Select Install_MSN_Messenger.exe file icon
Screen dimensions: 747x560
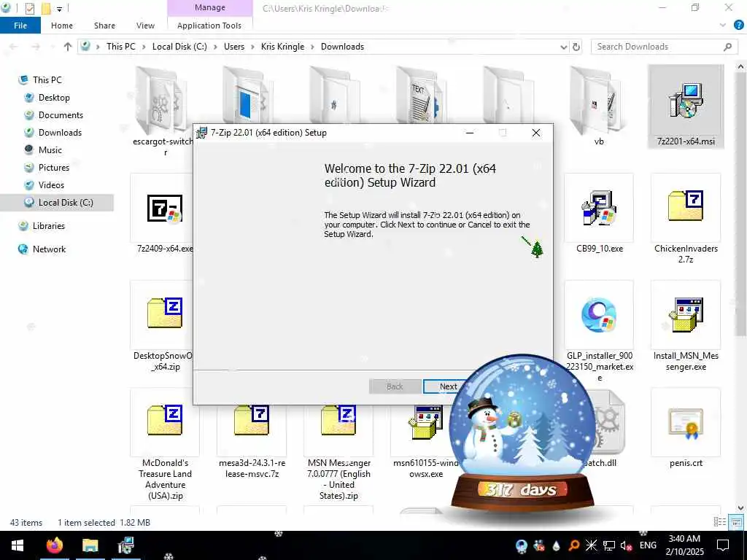click(686, 315)
